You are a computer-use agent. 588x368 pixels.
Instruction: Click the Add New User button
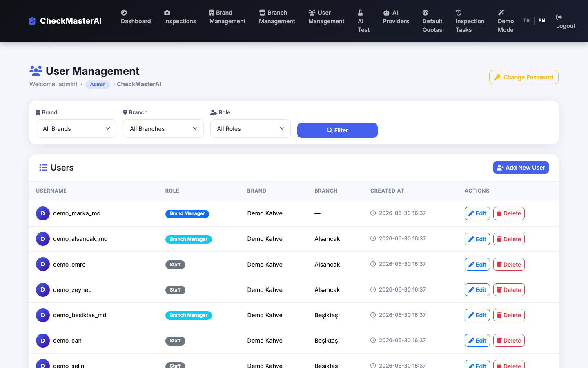(x=521, y=168)
